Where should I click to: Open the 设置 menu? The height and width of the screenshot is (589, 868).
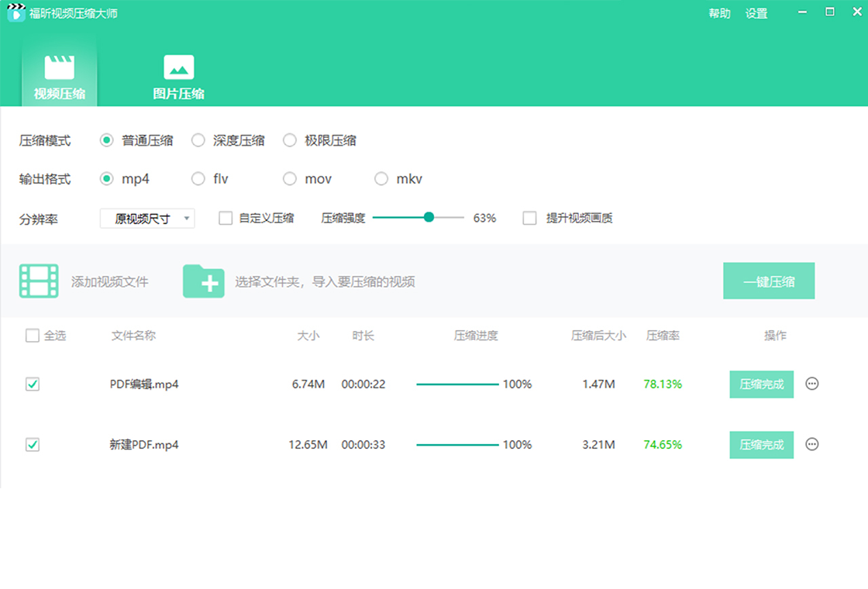pyautogui.click(x=756, y=12)
